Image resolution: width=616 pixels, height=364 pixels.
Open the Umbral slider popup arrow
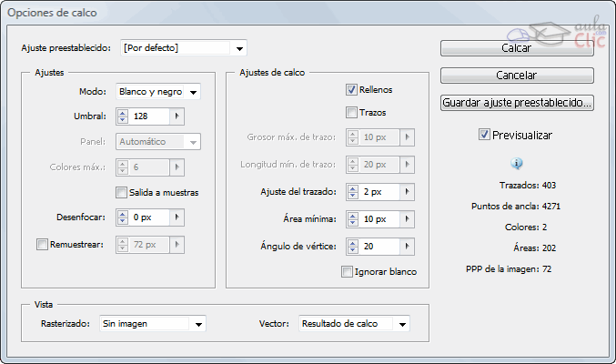[x=177, y=116]
